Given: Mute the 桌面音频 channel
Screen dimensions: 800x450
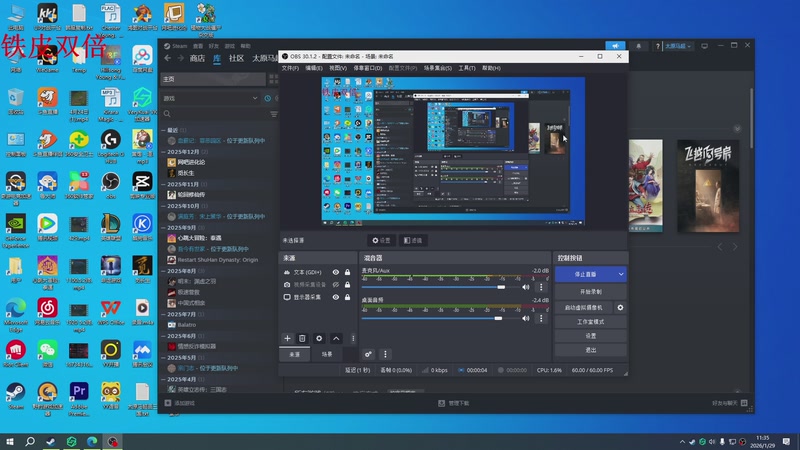Looking at the screenshot, I should tap(526, 318).
